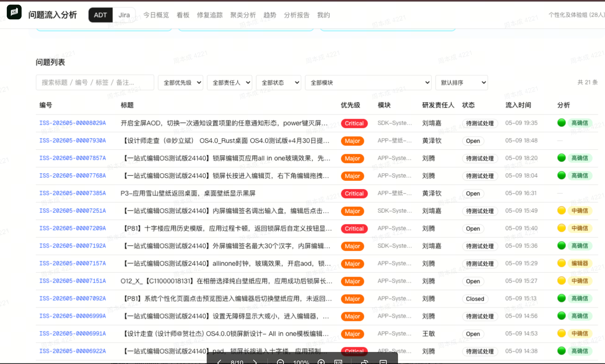605x364 pixels.
Task: Click owner 王敏 in row 00006991A
Action: pos(429,334)
